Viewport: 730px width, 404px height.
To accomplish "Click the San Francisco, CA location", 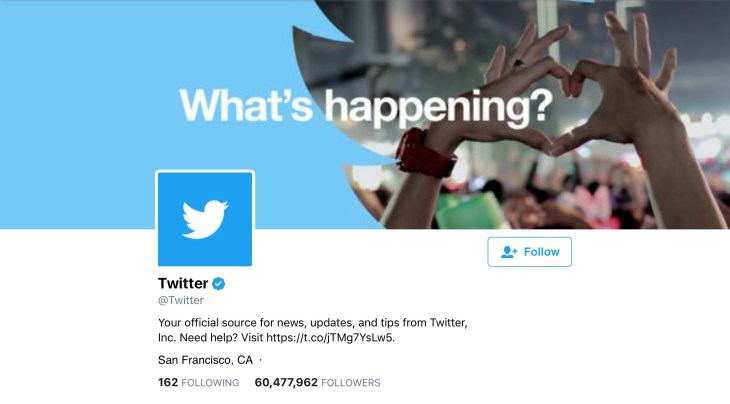I will [x=205, y=360].
